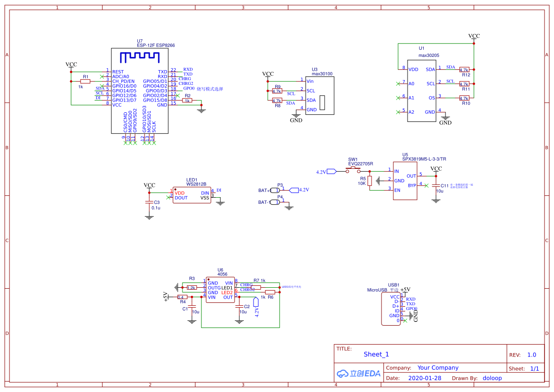
Task: Select resistor R3 1.2k symbol
Action: click(x=192, y=288)
